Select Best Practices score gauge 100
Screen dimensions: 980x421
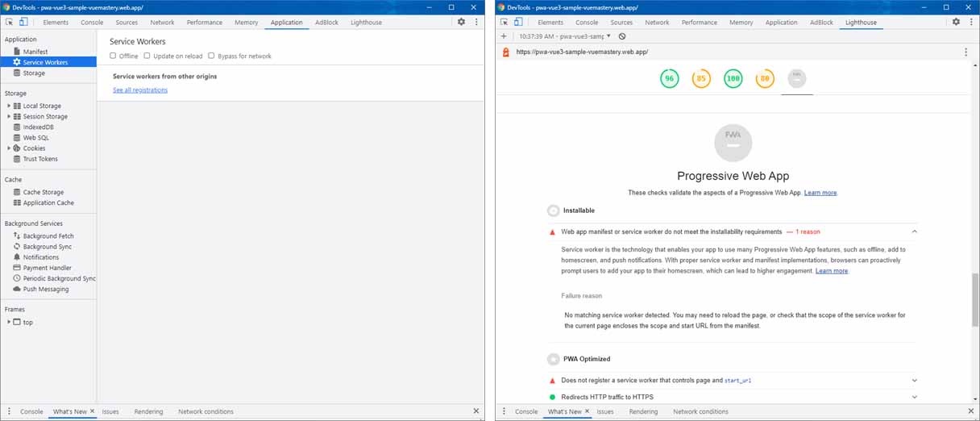pyautogui.click(x=733, y=79)
